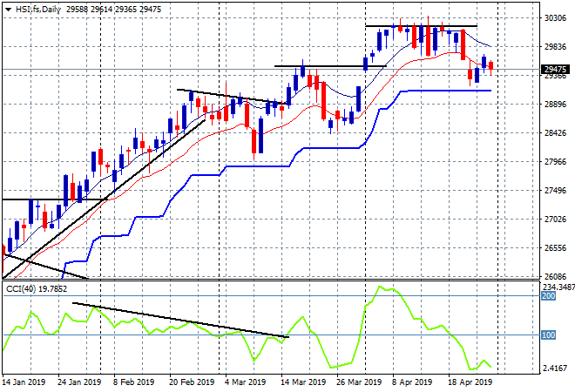The height and width of the screenshot is (392, 575).
Task: Click the current price label 29475
Action: 555,70
